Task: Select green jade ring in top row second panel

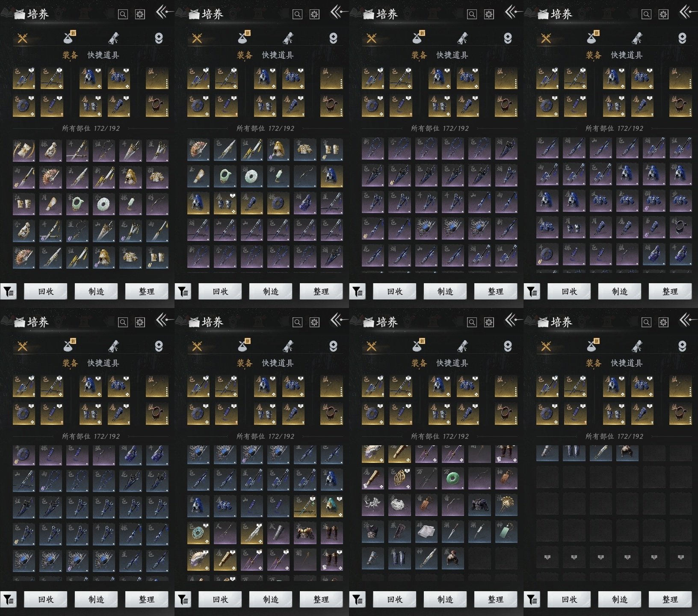Action: tap(225, 176)
